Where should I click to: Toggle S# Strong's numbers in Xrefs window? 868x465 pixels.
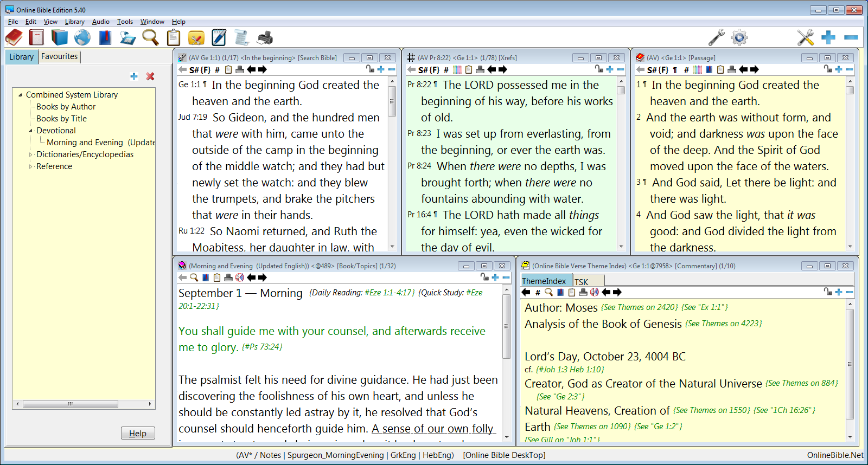423,70
